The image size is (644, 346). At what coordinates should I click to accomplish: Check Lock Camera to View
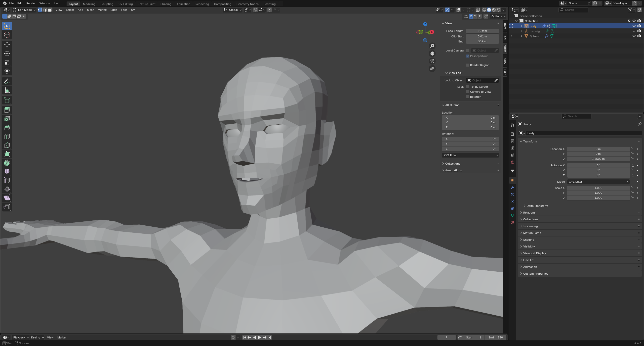coord(468,92)
